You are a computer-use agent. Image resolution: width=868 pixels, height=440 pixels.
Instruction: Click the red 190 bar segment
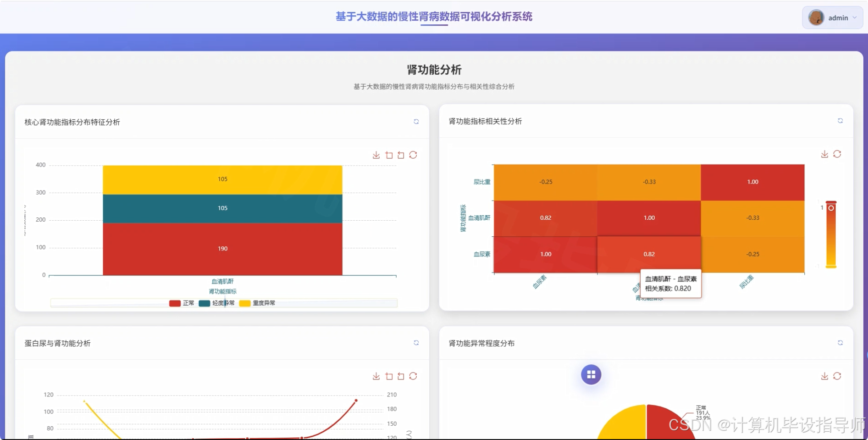(222, 249)
